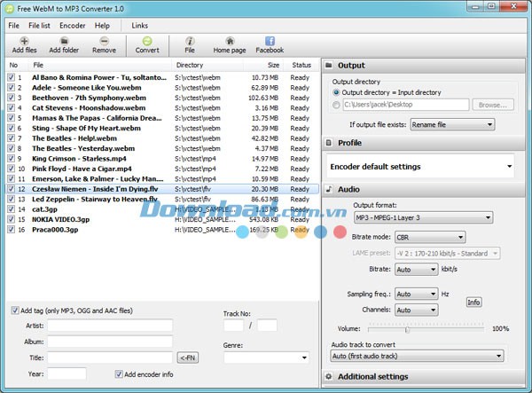The width and height of the screenshot is (532, 393).
Task: Click the <-FN button
Action: (188, 358)
